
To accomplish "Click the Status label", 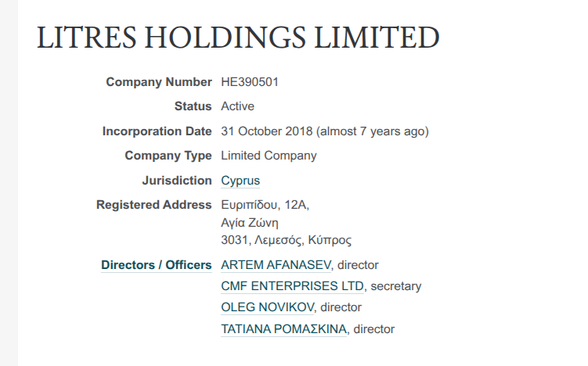I will (193, 106).
